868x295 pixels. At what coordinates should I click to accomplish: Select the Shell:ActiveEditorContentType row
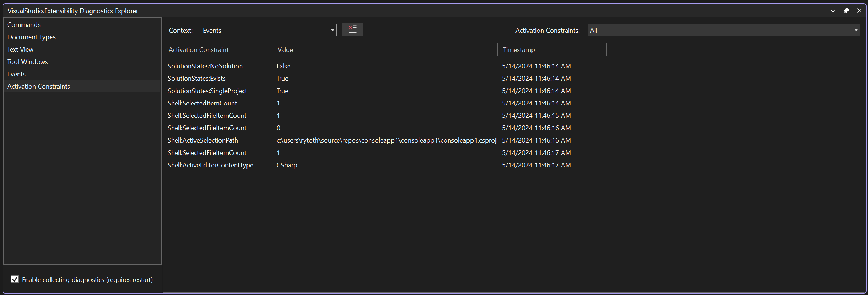[x=514, y=165]
